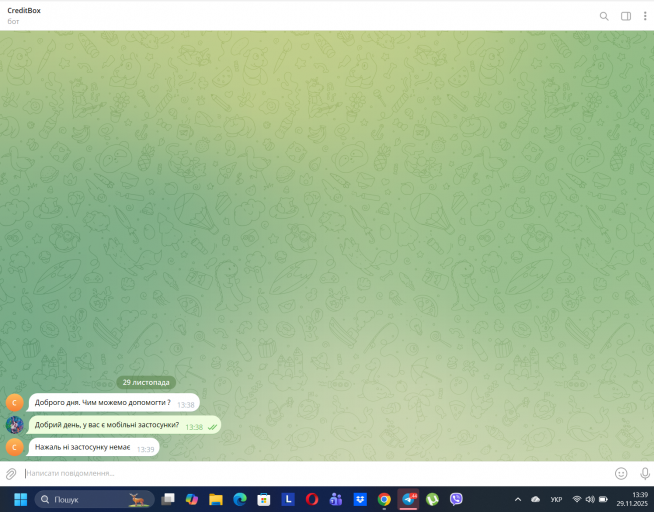This screenshot has height=512, width=654.
Task: Toggle the chat info side panel
Action: pyautogui.click(x=626, y=16)
